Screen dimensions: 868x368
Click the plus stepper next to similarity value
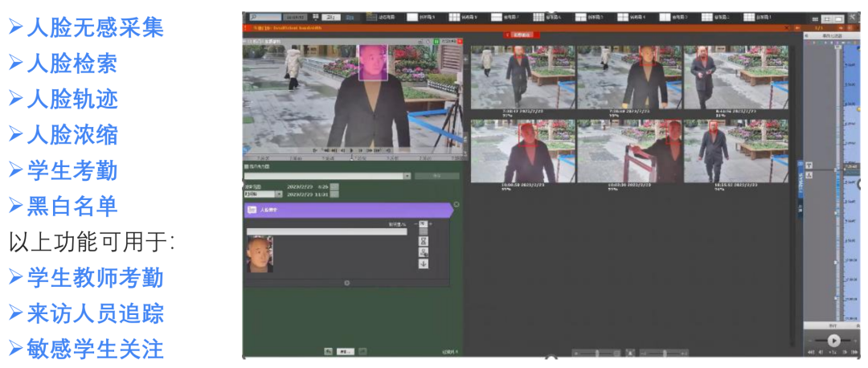431,224
